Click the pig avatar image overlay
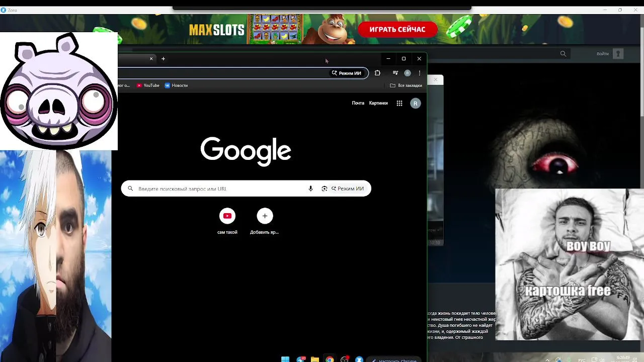Viewport: 644px width, 362px height. (59, 91)
